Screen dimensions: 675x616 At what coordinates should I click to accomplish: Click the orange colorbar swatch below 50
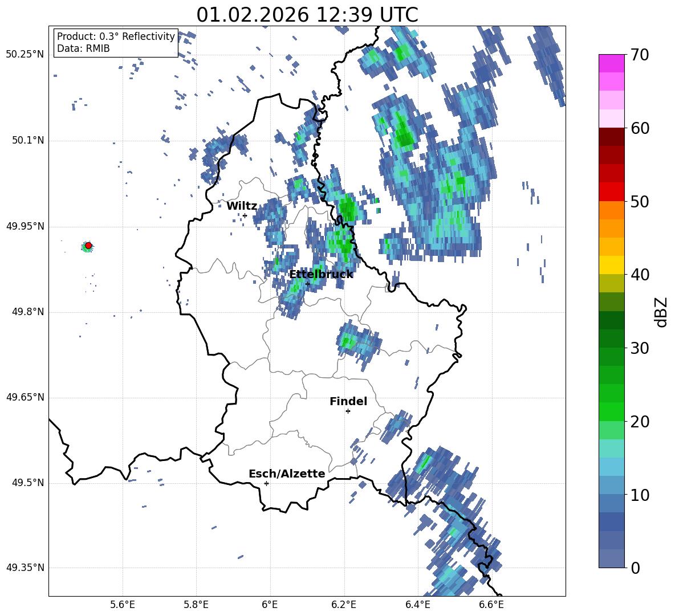611,210
